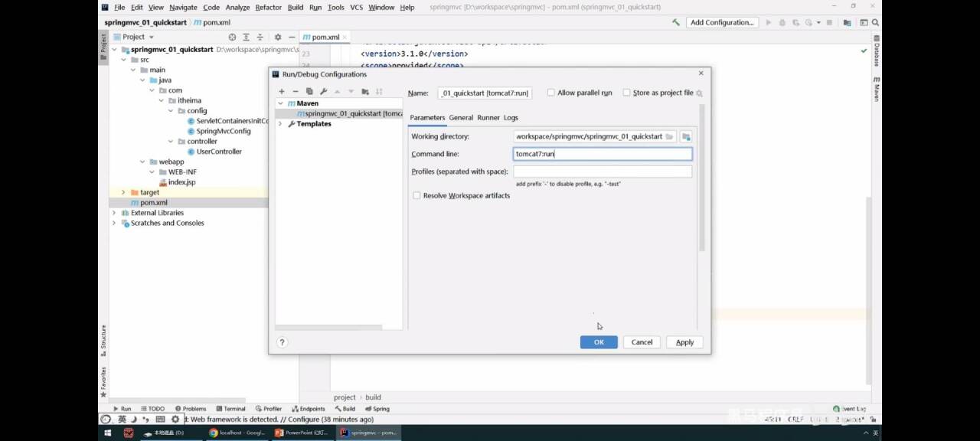Open the Navigate menu
980x441 pixels.
pyautogui.click(x=183, y=7)
